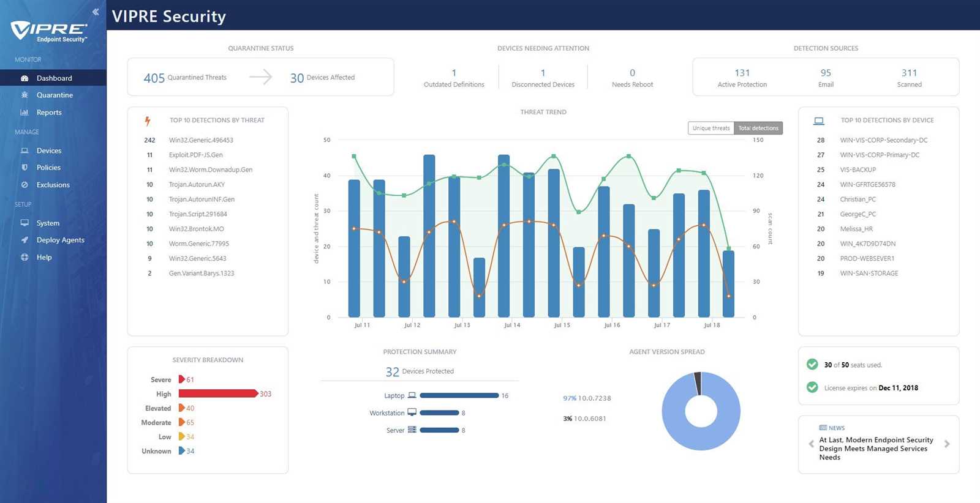Open 131 Active Protection detections
980x503 pixels.
click(x=742, y=78)
